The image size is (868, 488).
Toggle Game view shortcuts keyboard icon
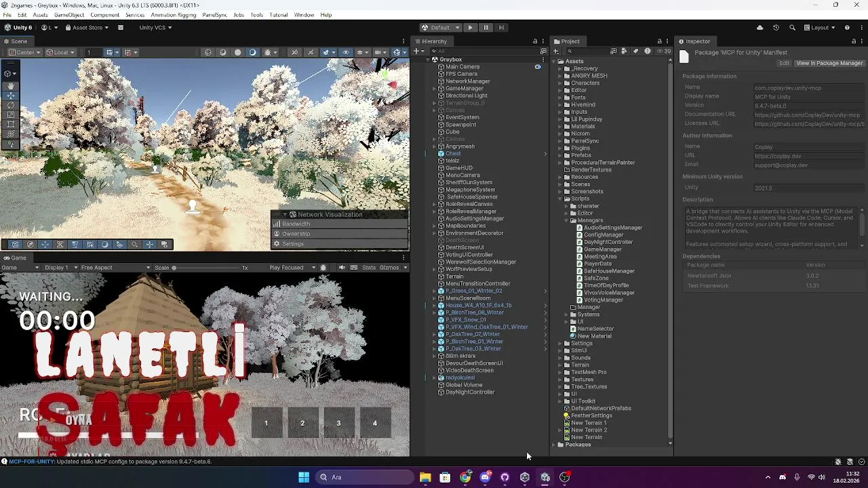coord(353,268)
